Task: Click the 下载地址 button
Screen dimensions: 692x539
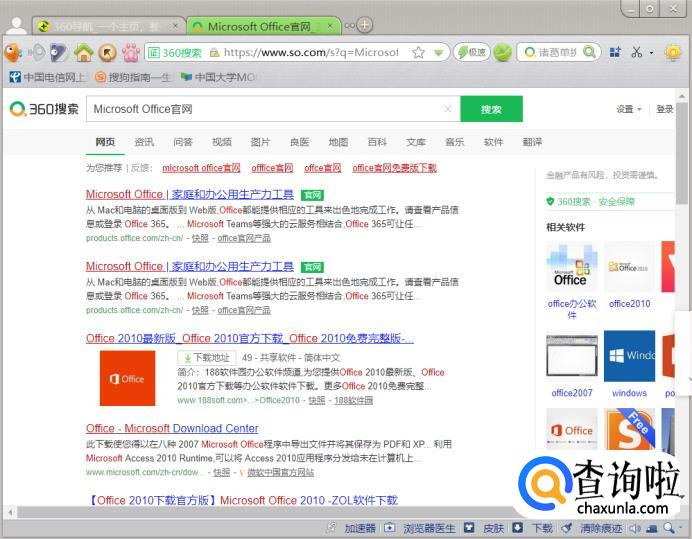Action: (x=207, y=358)
